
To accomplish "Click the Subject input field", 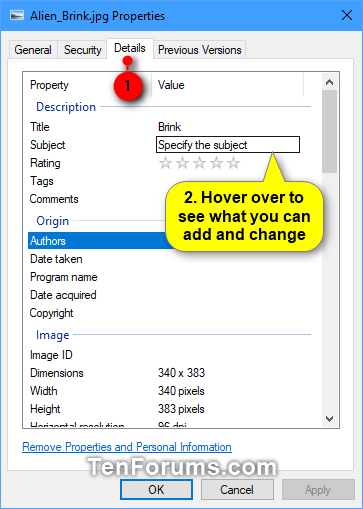I will (x=228, y=145).
